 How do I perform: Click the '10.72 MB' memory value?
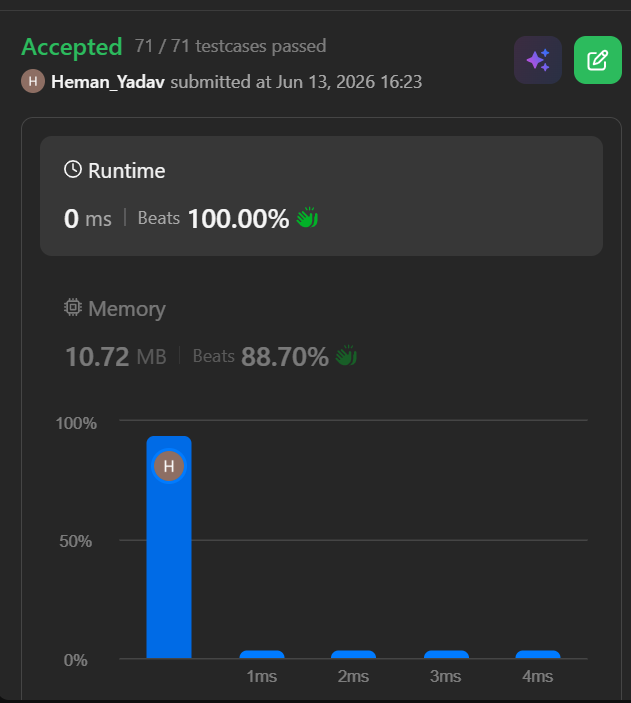(x=116, y=357)
